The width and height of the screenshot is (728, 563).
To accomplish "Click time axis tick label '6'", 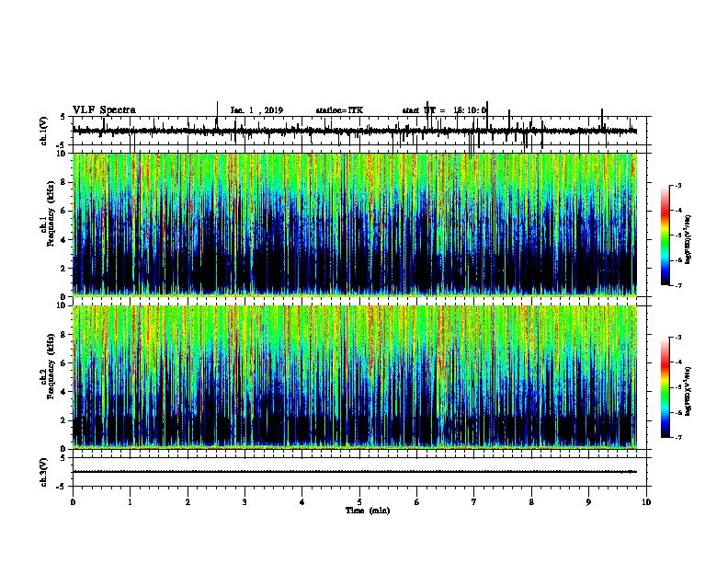I will pos(417,502).
